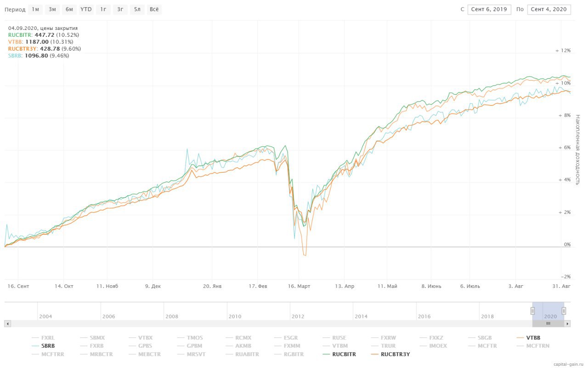Toggle FXRB series in legend

point(92,346)
